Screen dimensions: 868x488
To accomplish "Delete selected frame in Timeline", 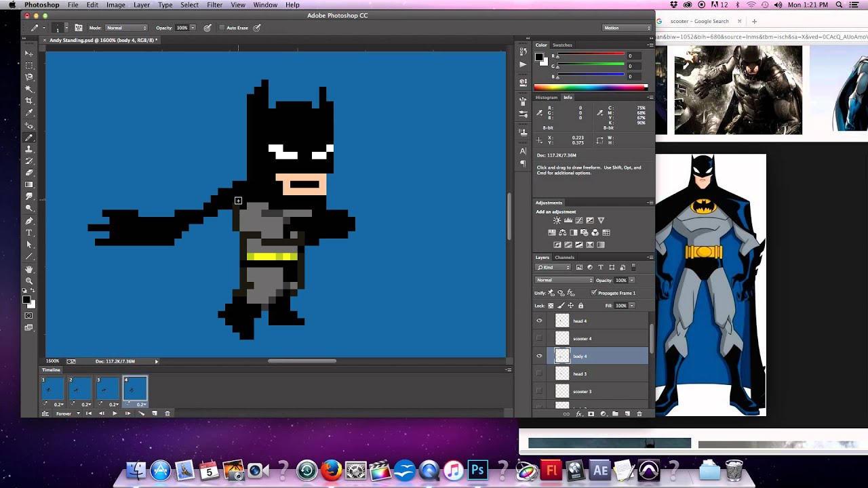I will click(167, 413).
